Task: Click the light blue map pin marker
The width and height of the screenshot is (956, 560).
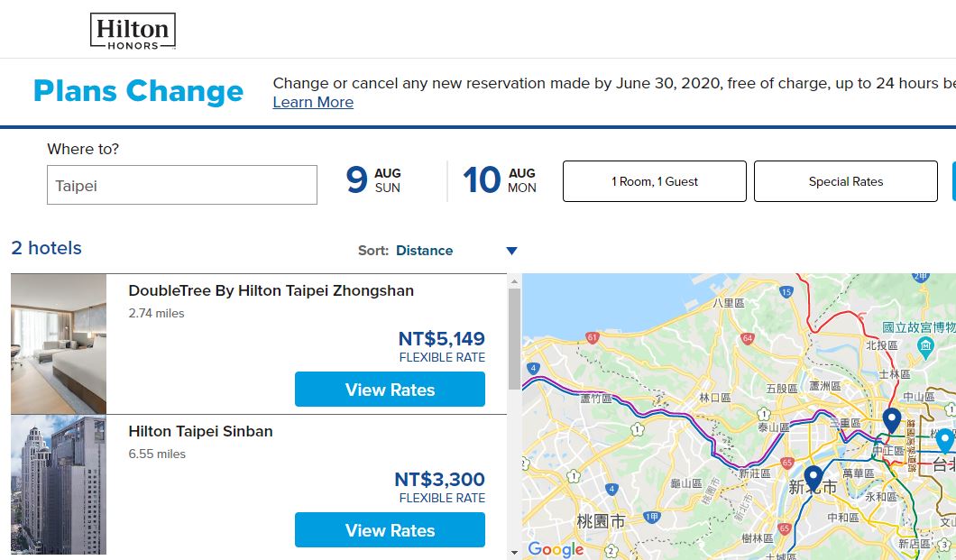Action: click(944, 441)
